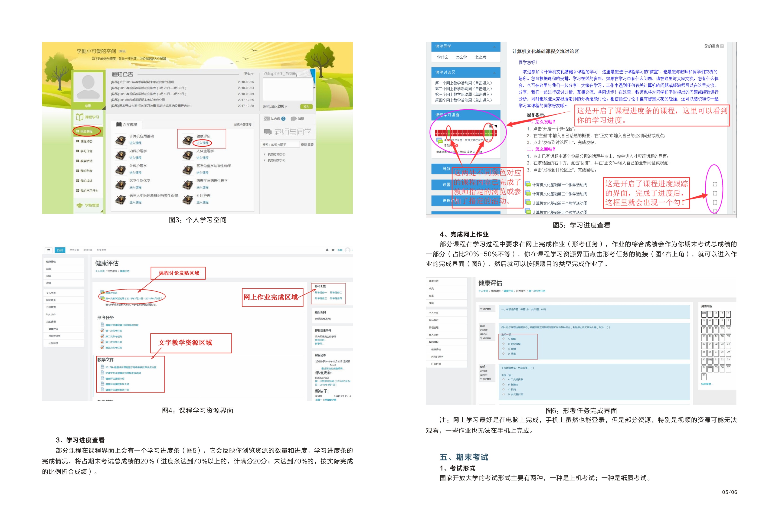Switch to the 在学课程 tab
This screenshot has height=532, width=779.
(127, 125)
